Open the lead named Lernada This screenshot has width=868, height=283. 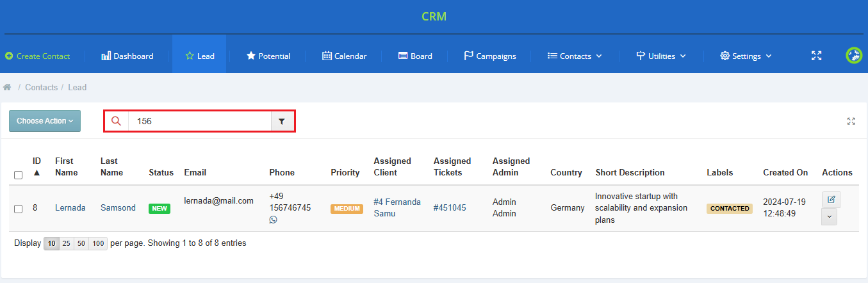point(70,208)
